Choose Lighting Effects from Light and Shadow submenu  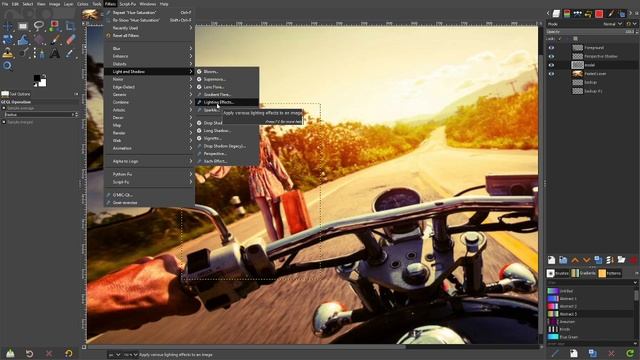tap(227, 102)
